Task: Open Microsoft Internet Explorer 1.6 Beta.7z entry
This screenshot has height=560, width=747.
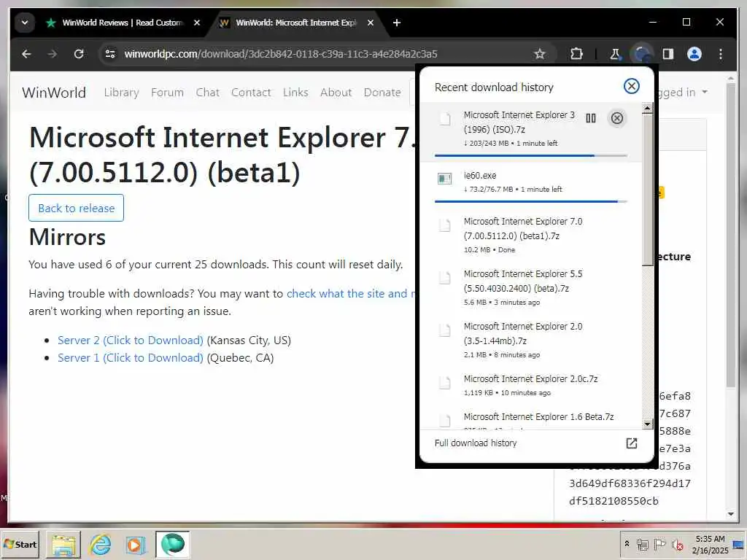Action: point(531,417)
